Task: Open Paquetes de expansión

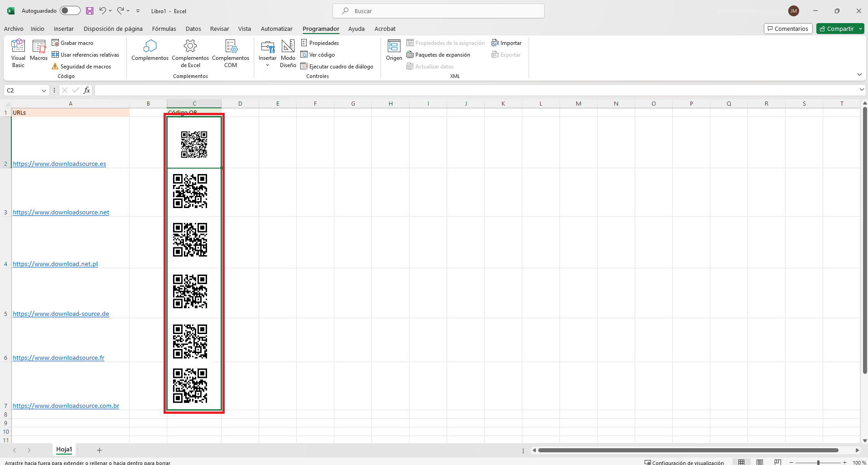Action: pos(439,54)
